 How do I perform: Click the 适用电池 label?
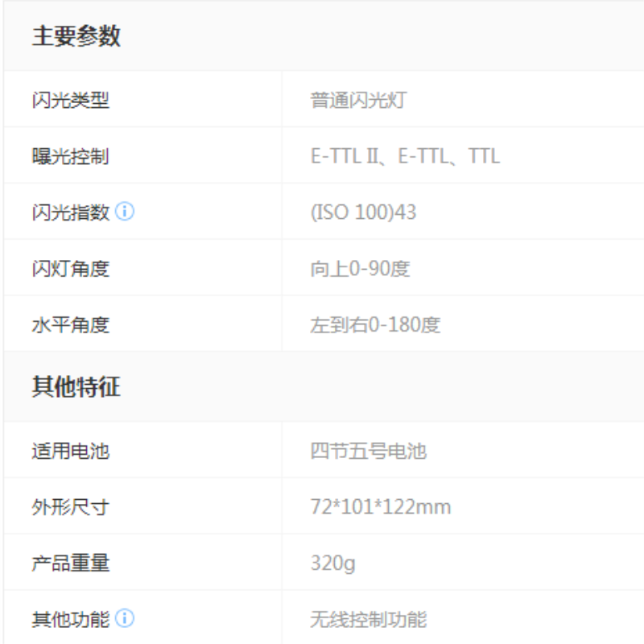coord(70,451)
